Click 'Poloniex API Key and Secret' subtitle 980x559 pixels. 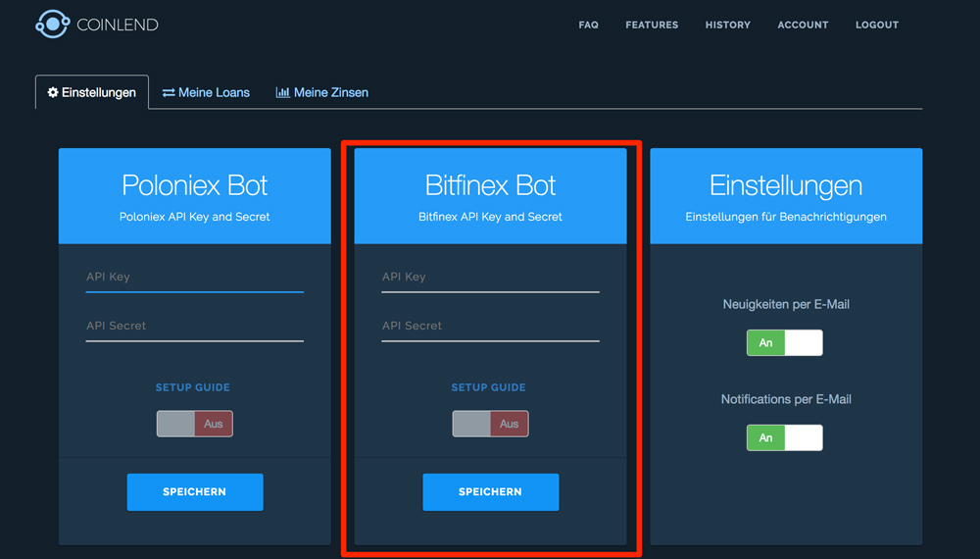(194, 217)
